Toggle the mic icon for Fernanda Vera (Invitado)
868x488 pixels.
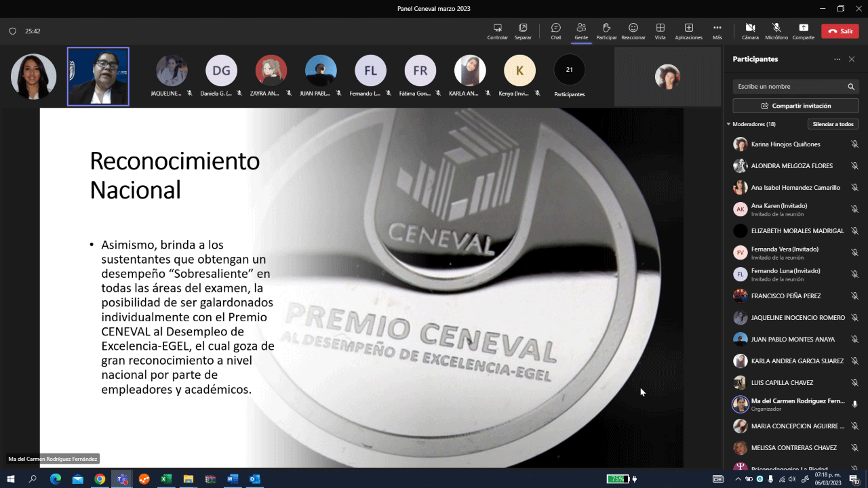tap(854, 253)
